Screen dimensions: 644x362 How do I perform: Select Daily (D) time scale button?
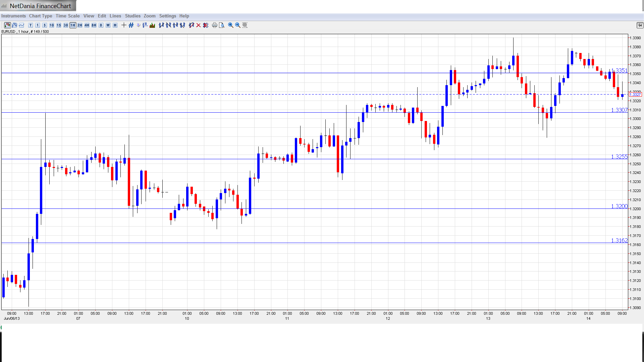click(101, 25)
